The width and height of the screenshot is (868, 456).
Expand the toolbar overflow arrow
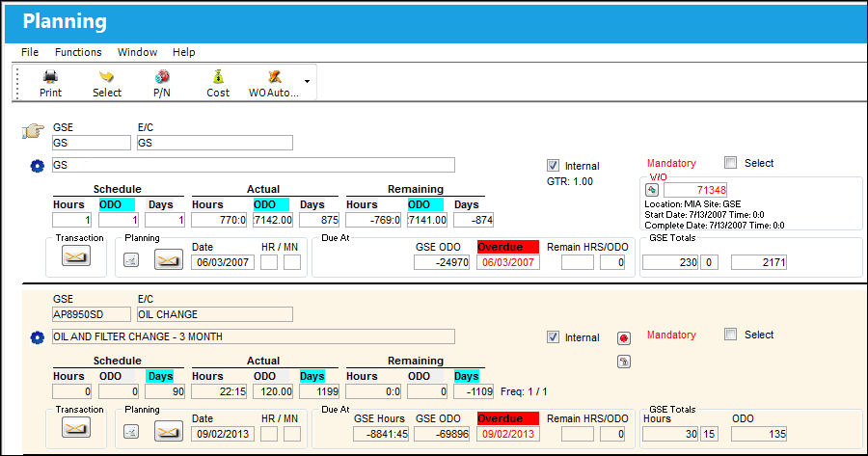coord(307,81)
